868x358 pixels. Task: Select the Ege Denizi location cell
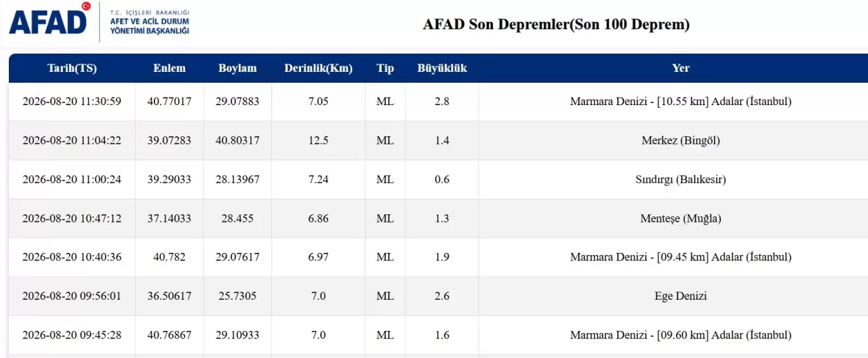[681, 296]
